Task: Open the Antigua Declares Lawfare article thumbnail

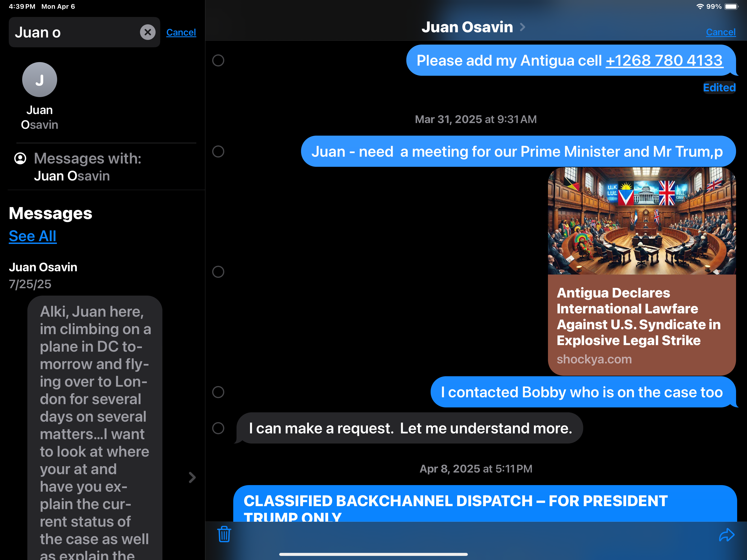Action: point(641,221)
